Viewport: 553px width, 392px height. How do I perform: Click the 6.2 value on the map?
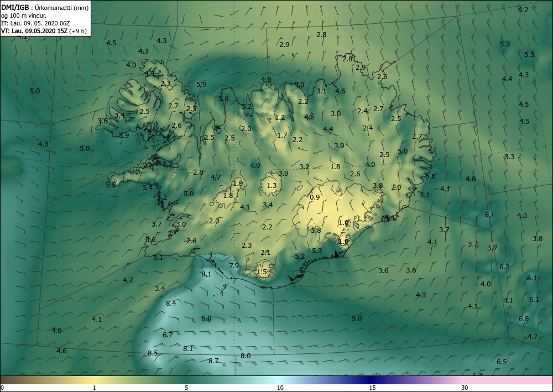504,267
